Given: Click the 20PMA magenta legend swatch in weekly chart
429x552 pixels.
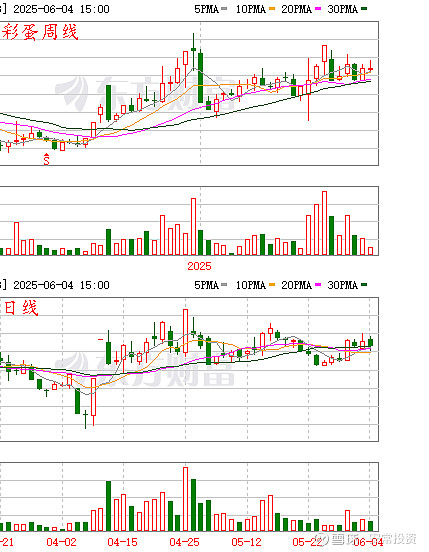Looking at the screenshot, I should [318, 9].
